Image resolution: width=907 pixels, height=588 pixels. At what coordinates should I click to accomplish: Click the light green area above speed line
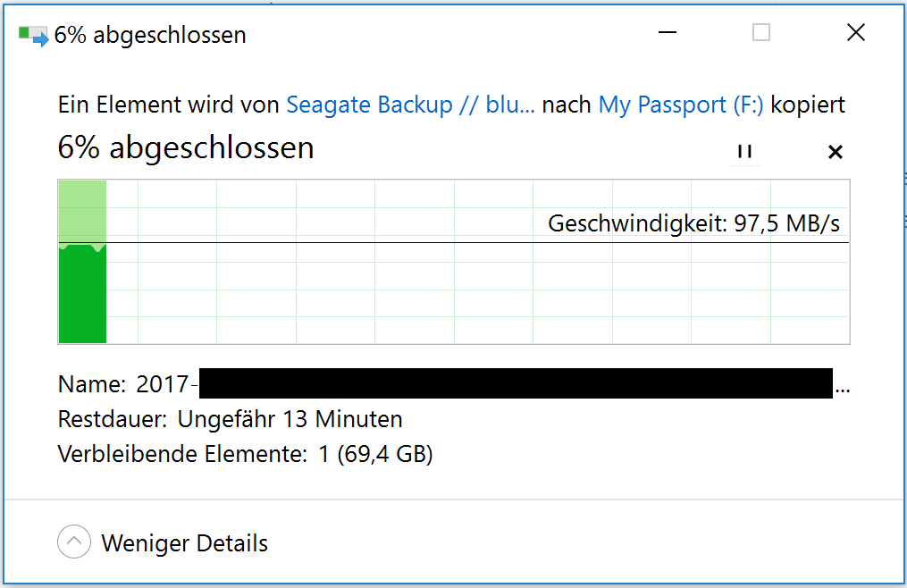(83, 211)
